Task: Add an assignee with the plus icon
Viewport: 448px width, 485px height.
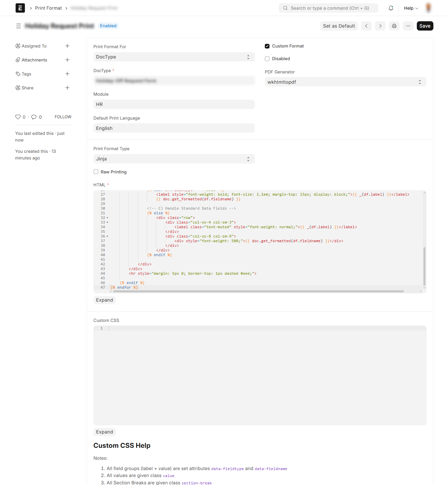Action: (67, 46)
